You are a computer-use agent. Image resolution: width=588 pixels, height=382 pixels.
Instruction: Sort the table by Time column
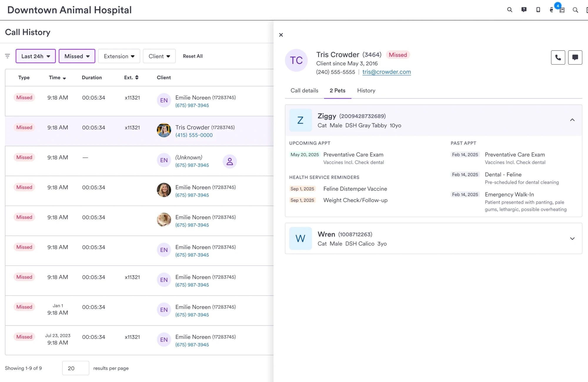coord(57,78)
